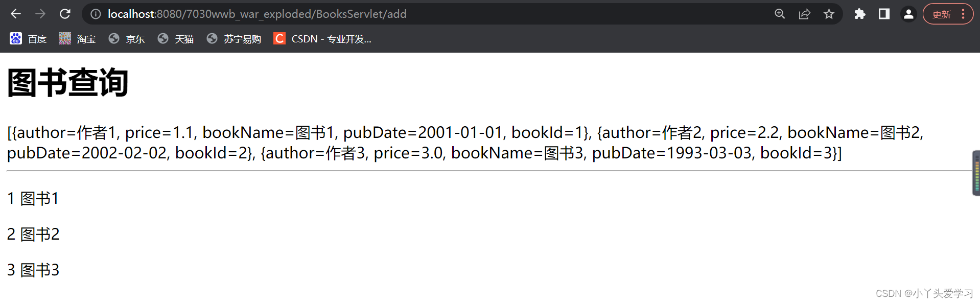
Task: Open the 苏宁易购 bookmark
Action: point(234,39)
